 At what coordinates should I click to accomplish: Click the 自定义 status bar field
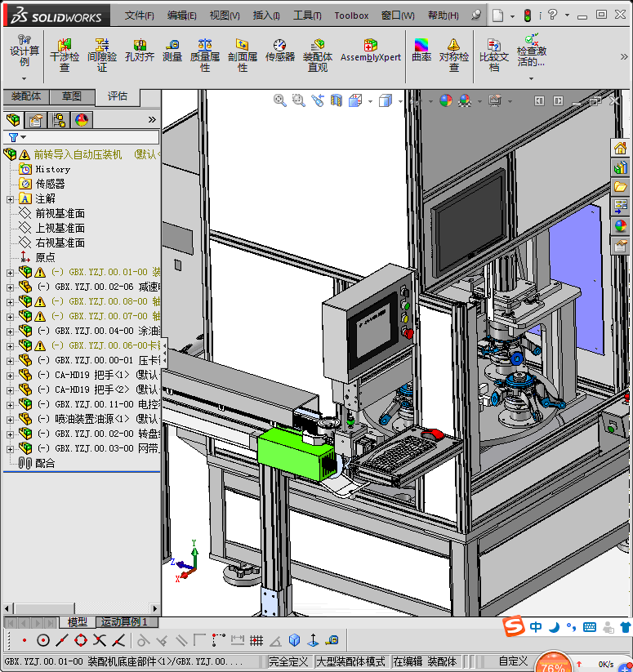[513, 661]
